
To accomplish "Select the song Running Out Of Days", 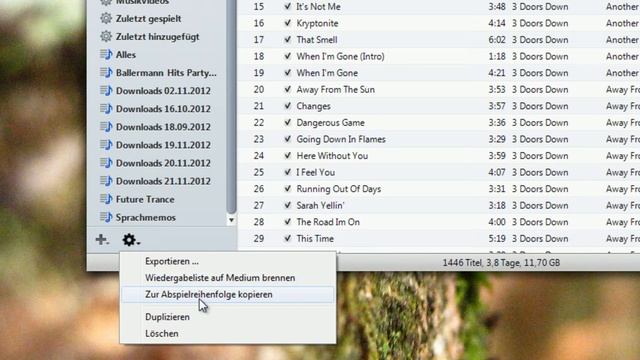I will pyautogui.click(x=338, y=189).
